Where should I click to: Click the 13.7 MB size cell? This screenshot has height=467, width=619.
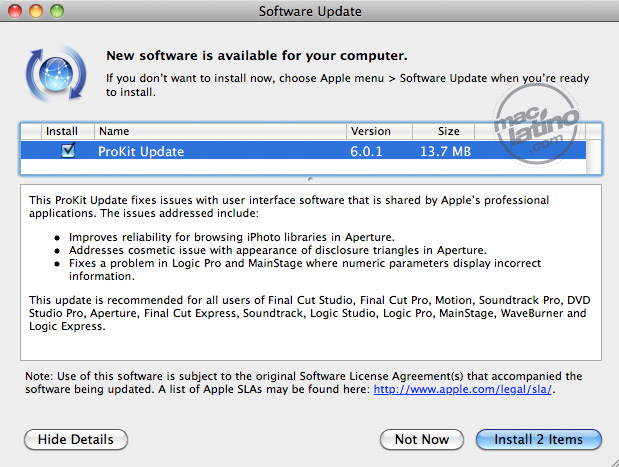click(x=445, y=151)
